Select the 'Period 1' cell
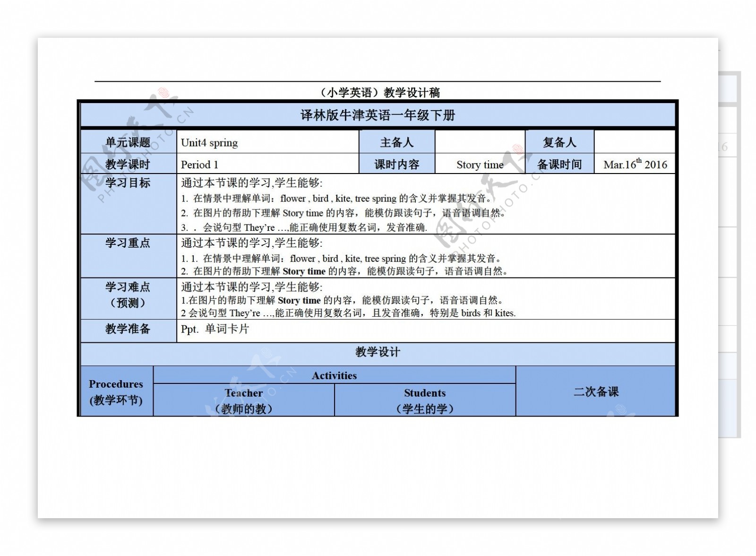The height and width of the screenshot is (556, 756). pos(268,164)
